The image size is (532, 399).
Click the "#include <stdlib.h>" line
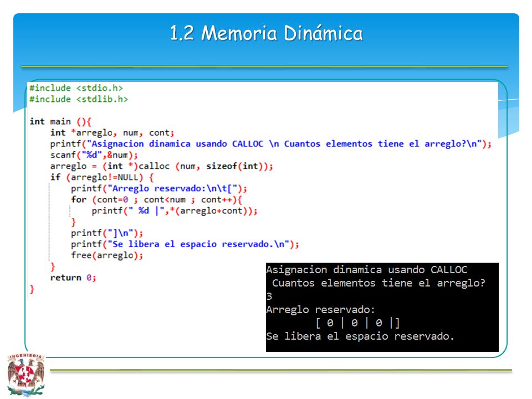79,99
